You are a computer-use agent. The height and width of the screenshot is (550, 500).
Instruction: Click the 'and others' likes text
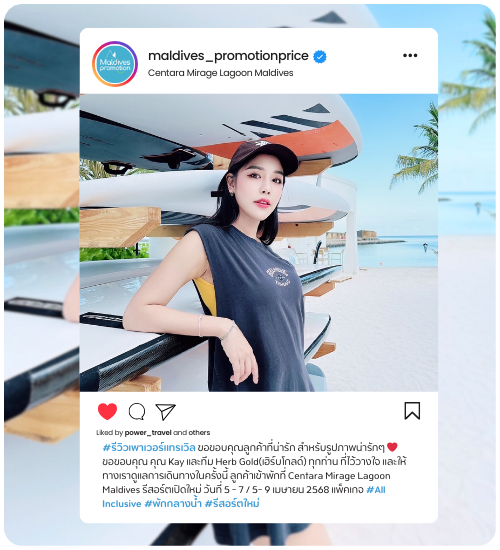click(x=192, y=432)
